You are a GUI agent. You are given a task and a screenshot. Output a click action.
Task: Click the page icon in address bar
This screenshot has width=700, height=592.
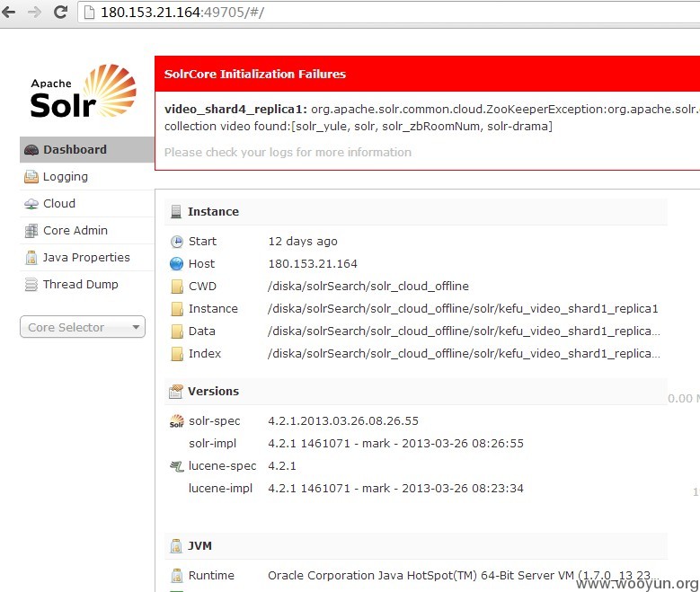(x=89, y=12)
